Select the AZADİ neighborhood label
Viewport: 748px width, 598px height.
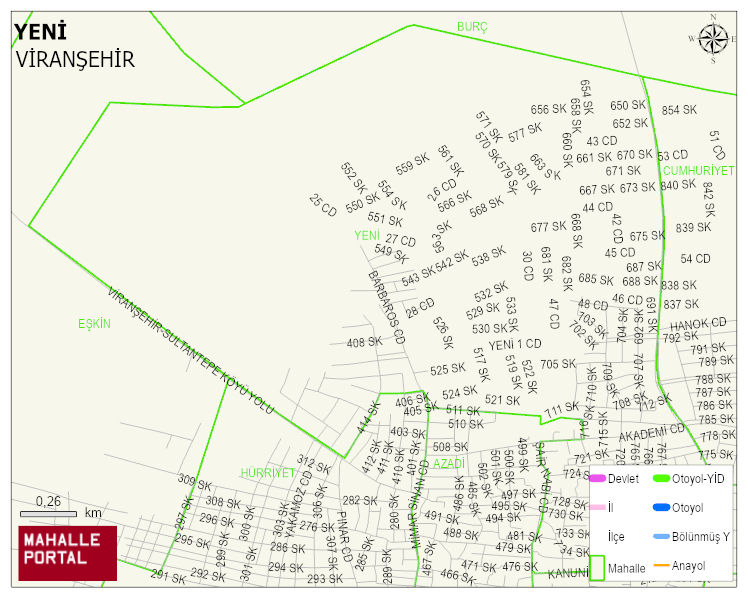coord(449,464)
